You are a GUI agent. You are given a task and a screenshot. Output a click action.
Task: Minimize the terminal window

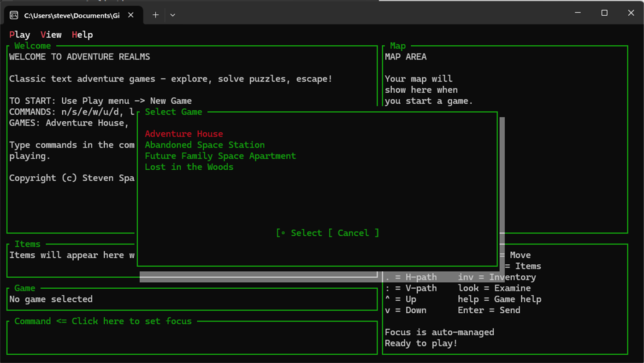pos(578,13)
